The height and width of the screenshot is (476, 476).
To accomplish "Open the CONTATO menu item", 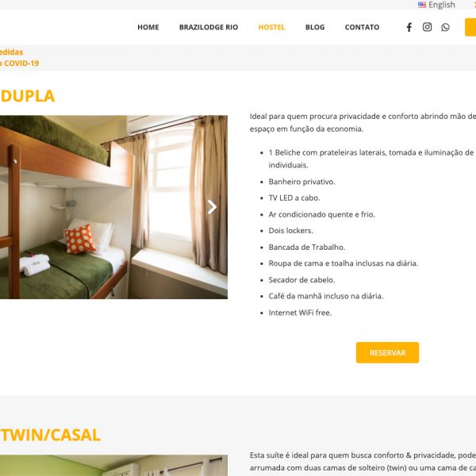I will (362, 27).
